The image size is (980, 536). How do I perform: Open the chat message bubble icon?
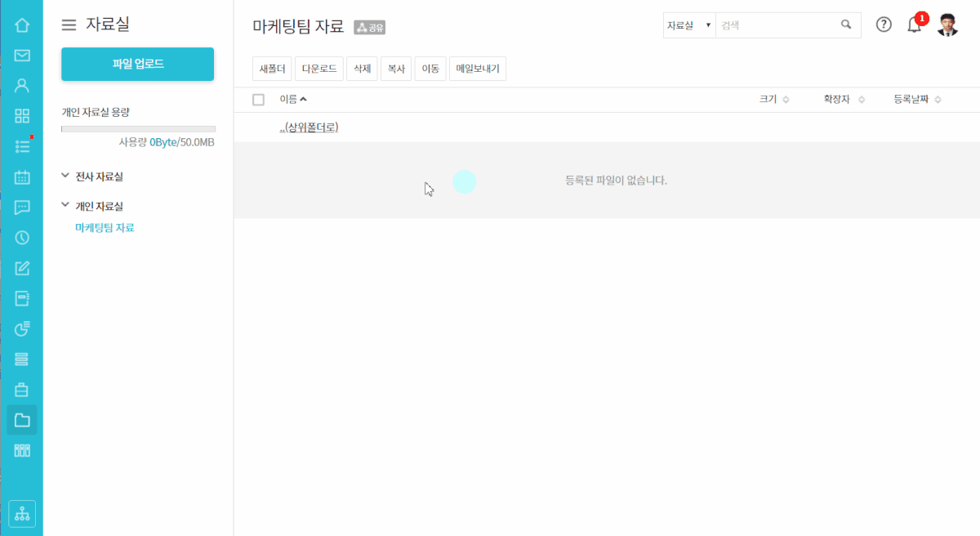[22, 208]
